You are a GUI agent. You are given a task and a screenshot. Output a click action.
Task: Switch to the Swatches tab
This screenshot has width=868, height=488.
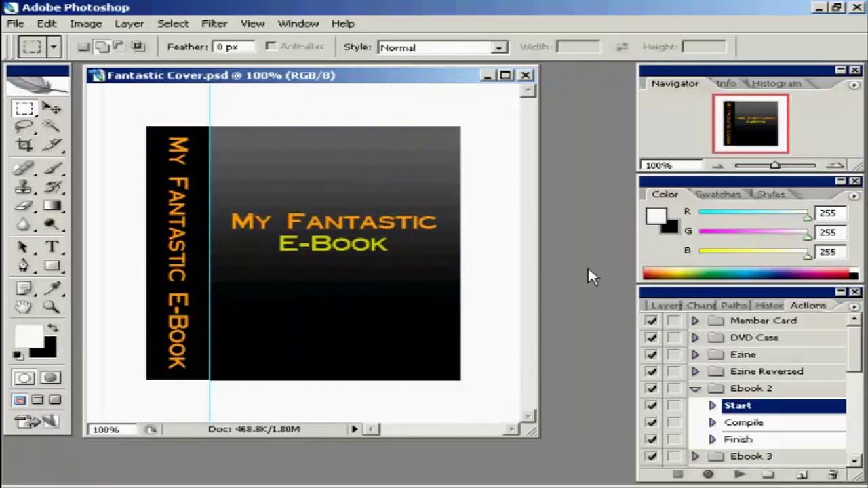[718, 195]
